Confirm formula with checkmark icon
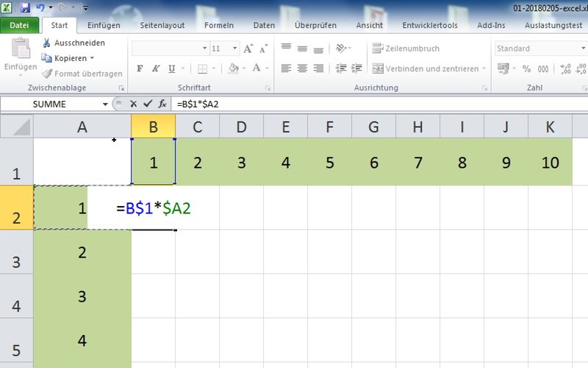This screenshot has height=368, width=588. [x=148, y=104]
